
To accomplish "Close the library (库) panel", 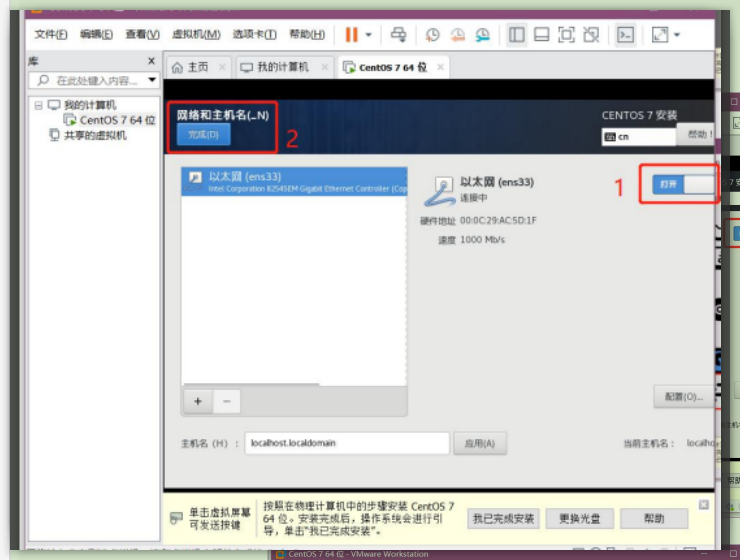I will point(151,61).
